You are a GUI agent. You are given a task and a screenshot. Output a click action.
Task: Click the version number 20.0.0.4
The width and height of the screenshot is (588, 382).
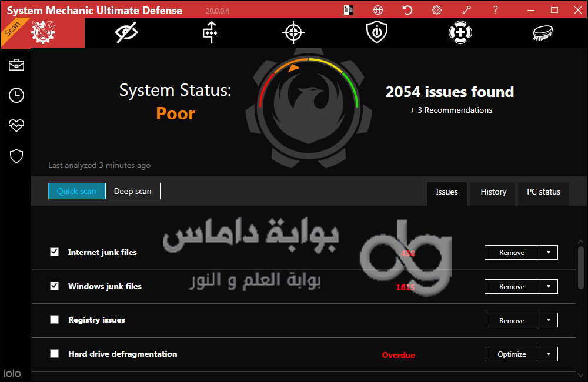(218, 11)
